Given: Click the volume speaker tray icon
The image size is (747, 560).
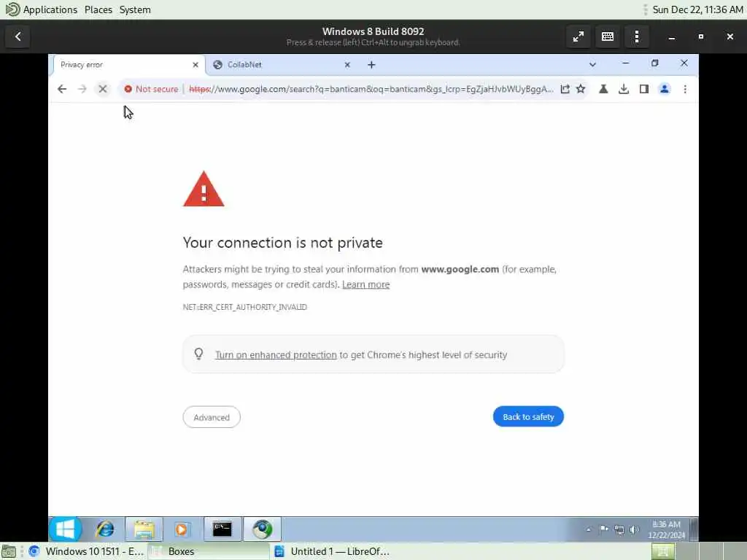Looking at the screenshot, I should tap(634, 529).
